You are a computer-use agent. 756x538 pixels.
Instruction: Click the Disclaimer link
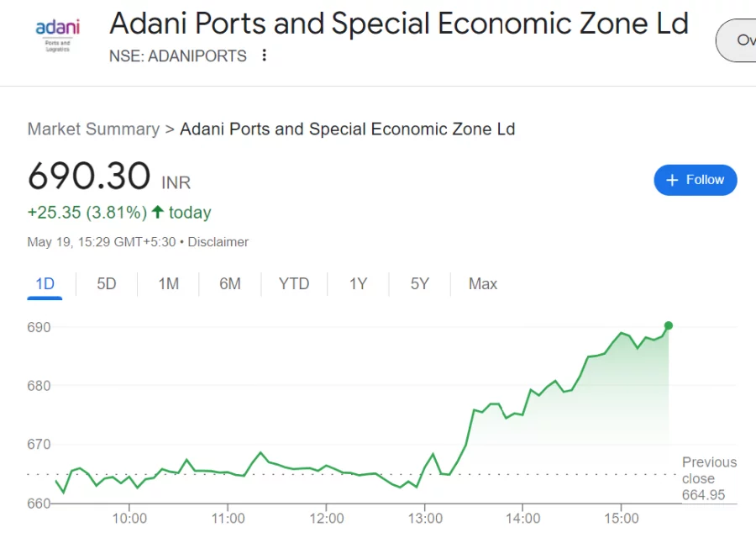218,242
